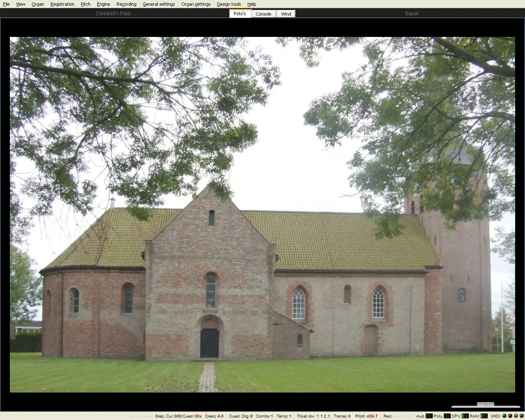Open the Design tools menu
Screen dimensions: 525x420
click(229, 4)
